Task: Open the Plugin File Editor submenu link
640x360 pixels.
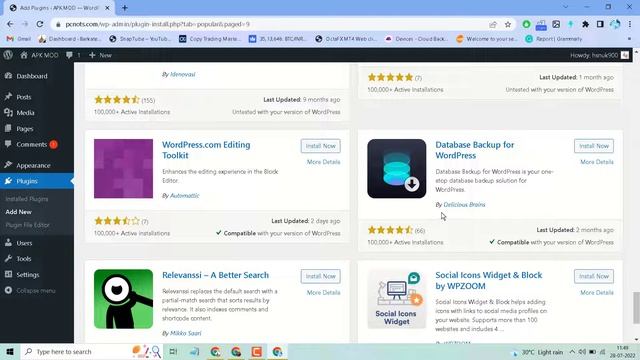Action: pos(27,225)
